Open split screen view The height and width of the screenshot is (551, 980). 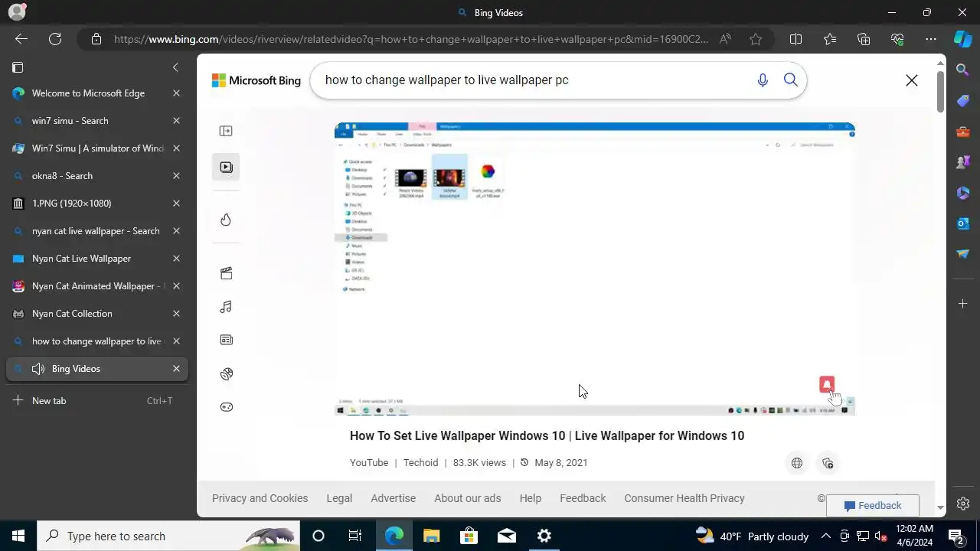[795, 39]
